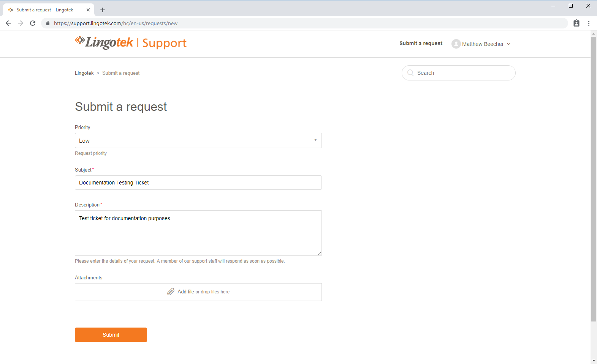
Task: Click the magnifier search icon
Action: (410, 73)
